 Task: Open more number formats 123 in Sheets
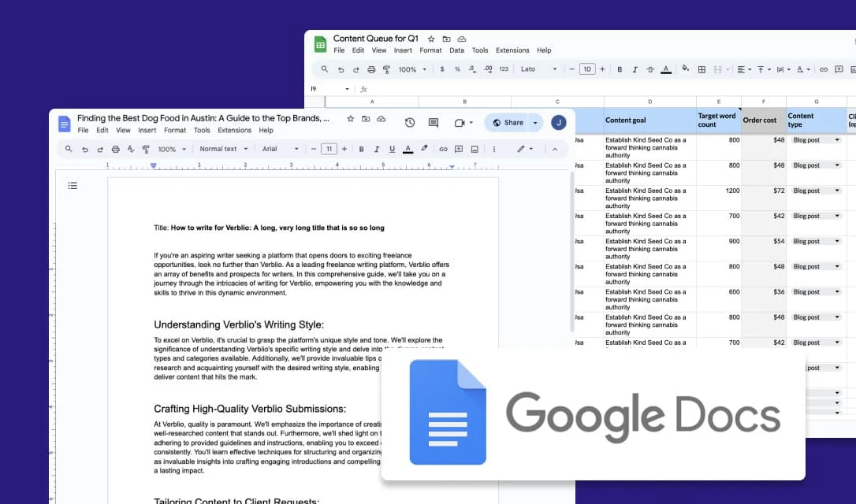[x=504, y=69]
